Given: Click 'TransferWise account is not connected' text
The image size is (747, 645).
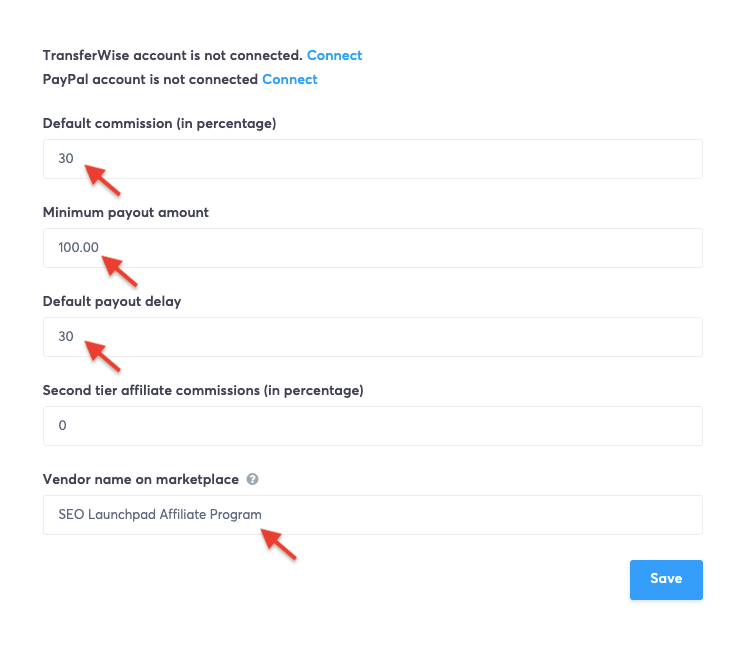Looking at the screenshot, I should (x=172, y=56).
